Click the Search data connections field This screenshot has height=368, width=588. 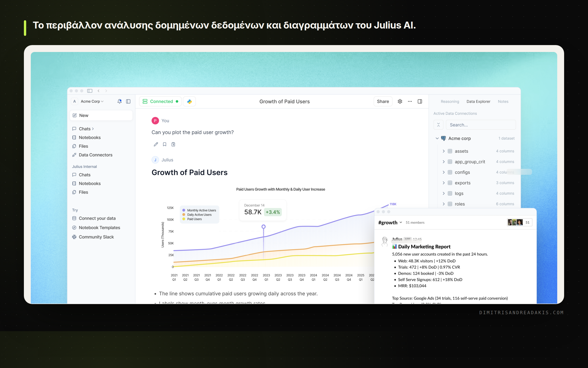[481, 125]
